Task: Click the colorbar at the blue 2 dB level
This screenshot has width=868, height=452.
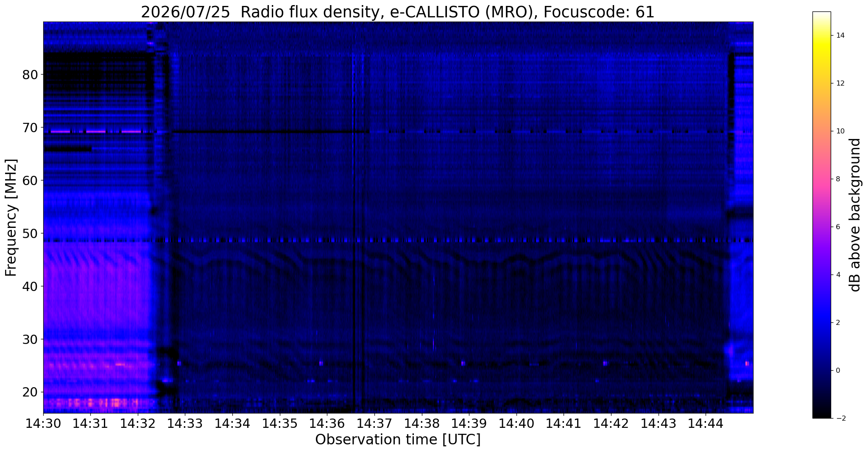Action: coord(821,323)
